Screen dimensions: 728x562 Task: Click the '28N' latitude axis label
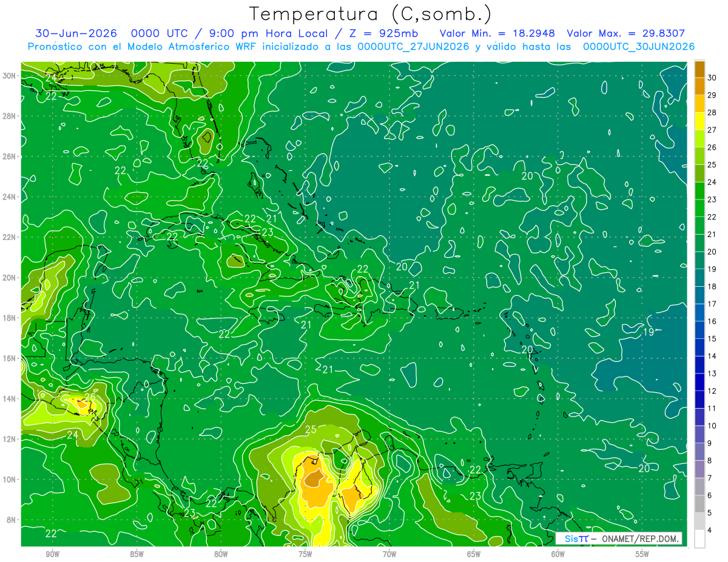(x=10, y=116)
